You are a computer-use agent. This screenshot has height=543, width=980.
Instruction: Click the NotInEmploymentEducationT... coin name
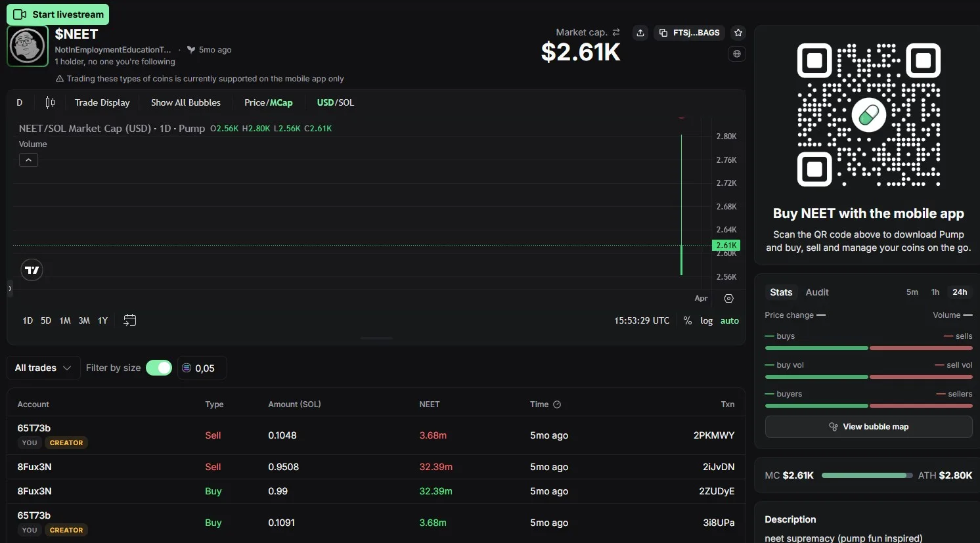[113, 50]
